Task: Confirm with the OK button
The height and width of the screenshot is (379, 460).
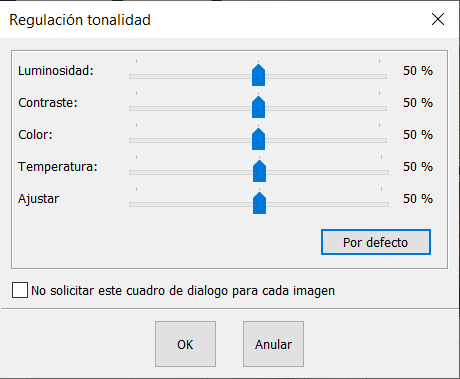Action: pos(185,344)
